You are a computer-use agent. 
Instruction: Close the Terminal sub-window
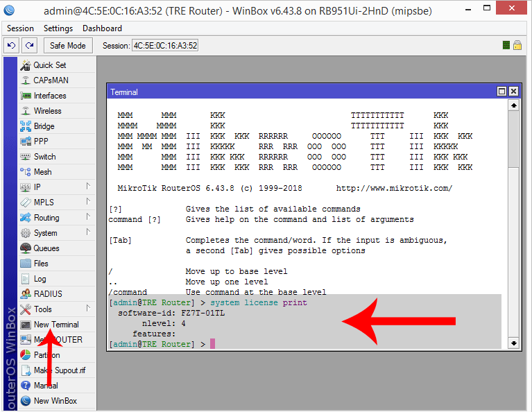click(514, 92)
